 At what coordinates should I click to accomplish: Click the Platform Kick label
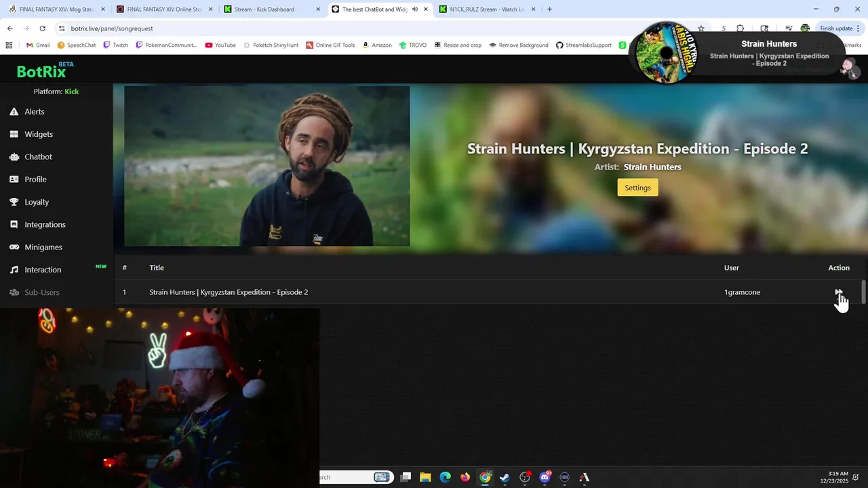(56, 91)
